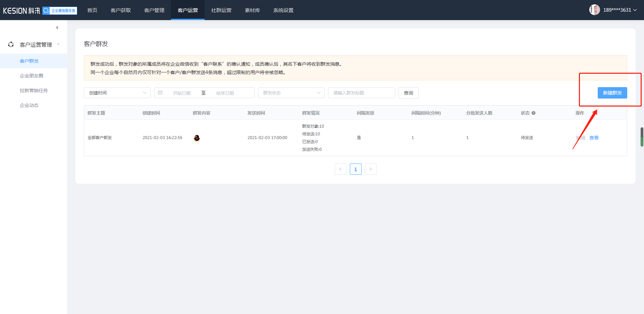Click the 查看 link in the row

594,138
